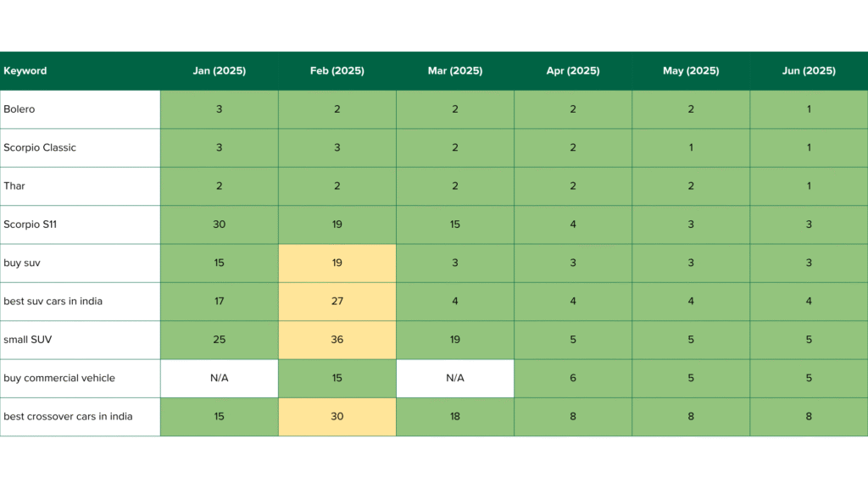Image resolution: width=868 pixels, height=488 pixels.
Task: Click the Keyword column header
Action: 25,71
